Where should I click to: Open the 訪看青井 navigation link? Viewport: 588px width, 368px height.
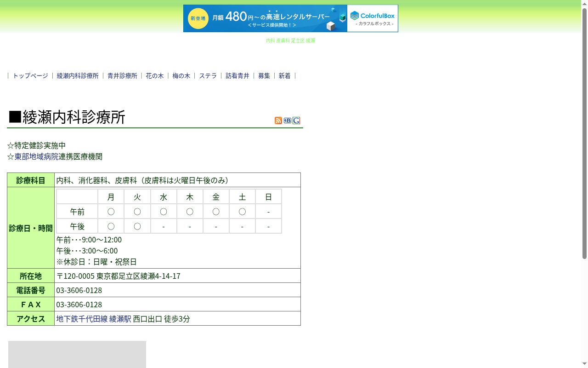237,76
